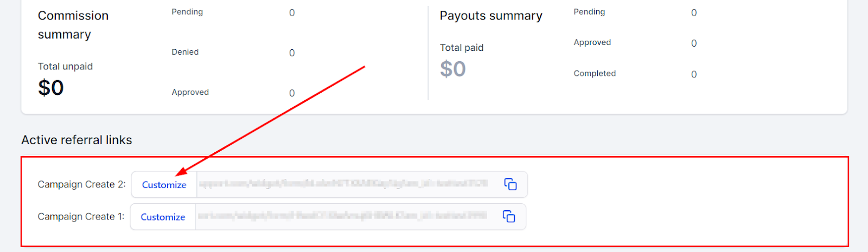Click the Total paid $0 amount

point(453,69)
